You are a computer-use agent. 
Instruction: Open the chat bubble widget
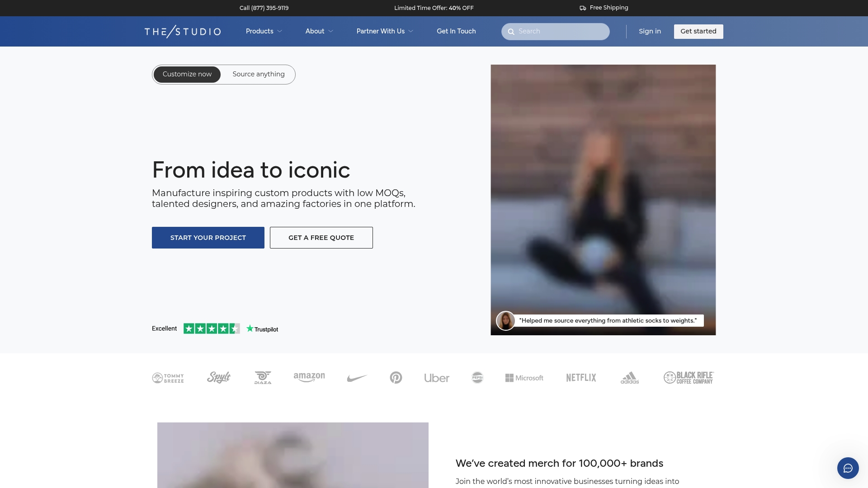[848, 468]
